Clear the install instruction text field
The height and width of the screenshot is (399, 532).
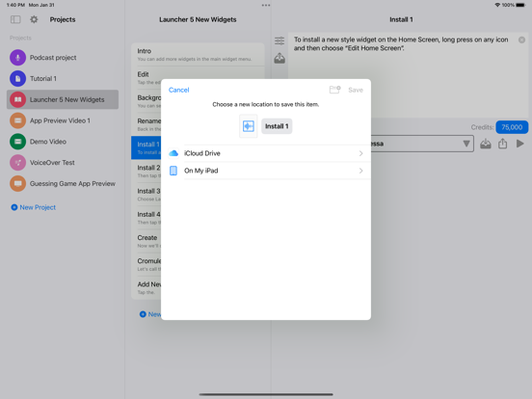point(521,40)
